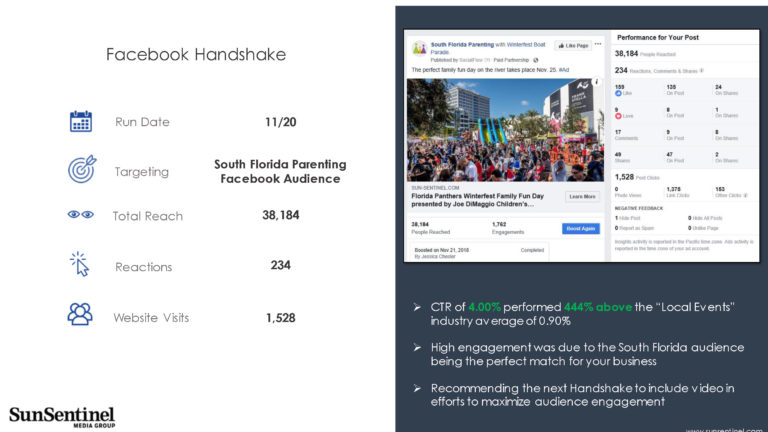The image size is (768, 432).
Task: Click the target icon beside Targeting
Action: [x=82, y=169]
